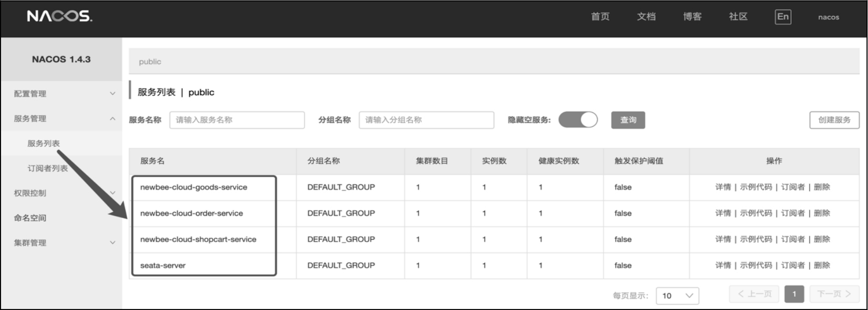Click 删除 for seata-server
Screen dimensions: 868x310
click(x=822, y=265)
